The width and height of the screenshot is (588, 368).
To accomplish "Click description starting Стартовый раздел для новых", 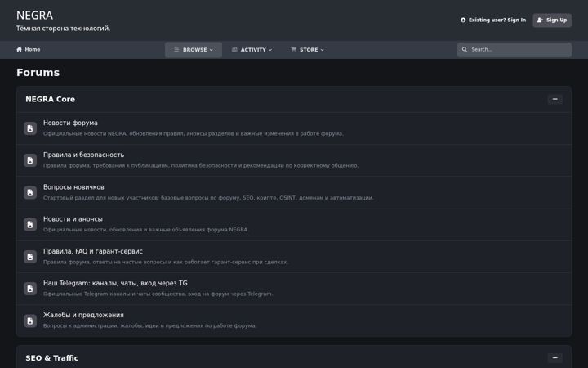I will 208,198.
